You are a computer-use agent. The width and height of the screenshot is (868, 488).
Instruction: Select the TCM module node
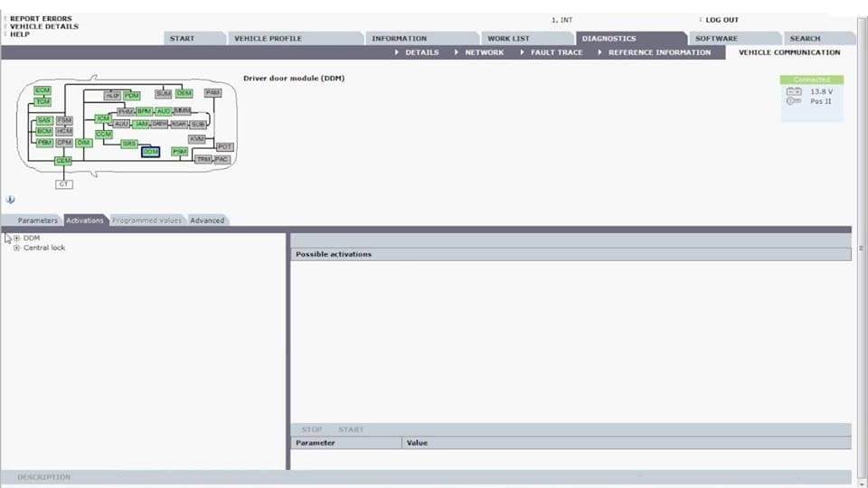tap(42, 102)
